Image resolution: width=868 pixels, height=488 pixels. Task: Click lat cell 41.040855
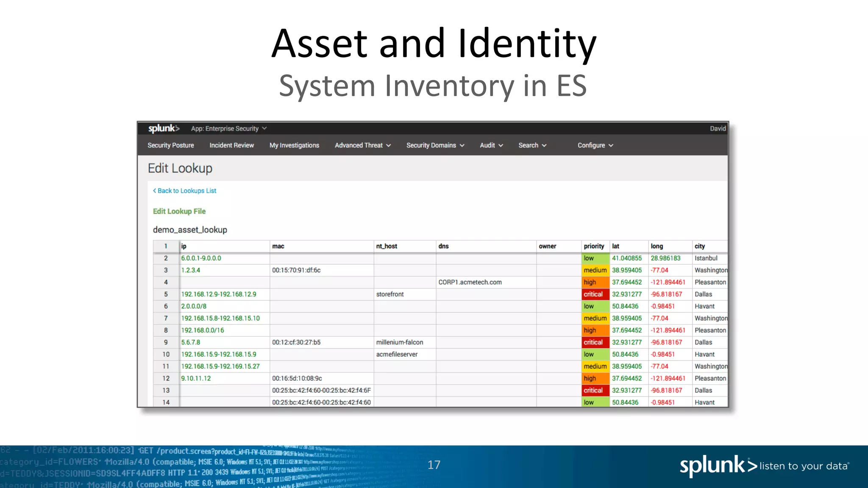629,258
